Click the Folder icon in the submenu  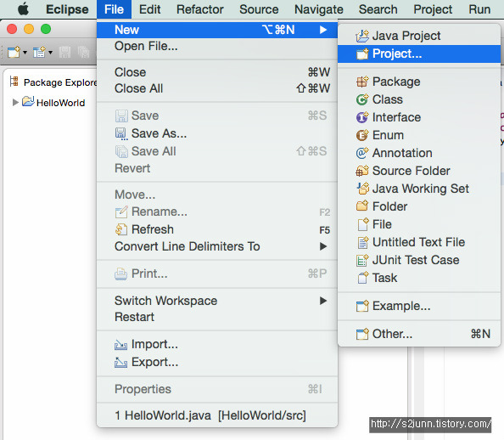coord(362,206)
